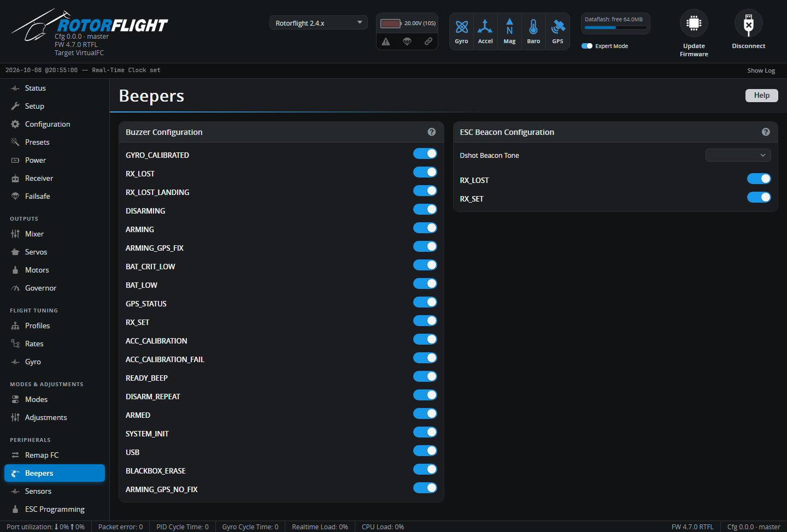
Task: Click the Power battery sidebar icon
Action: [x=15, y=160]
